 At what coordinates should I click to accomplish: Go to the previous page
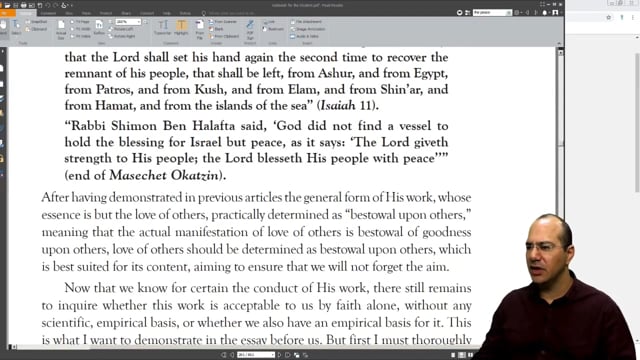tap(232, 355)
